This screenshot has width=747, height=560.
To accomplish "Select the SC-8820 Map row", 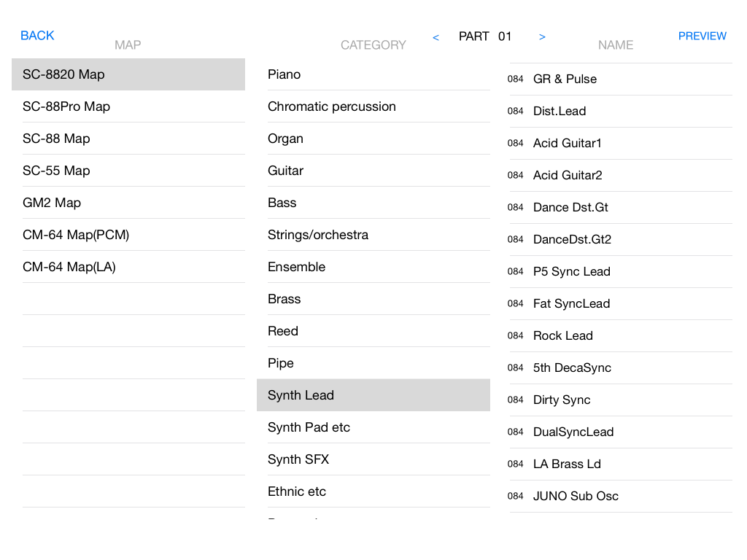I will 128,74.
